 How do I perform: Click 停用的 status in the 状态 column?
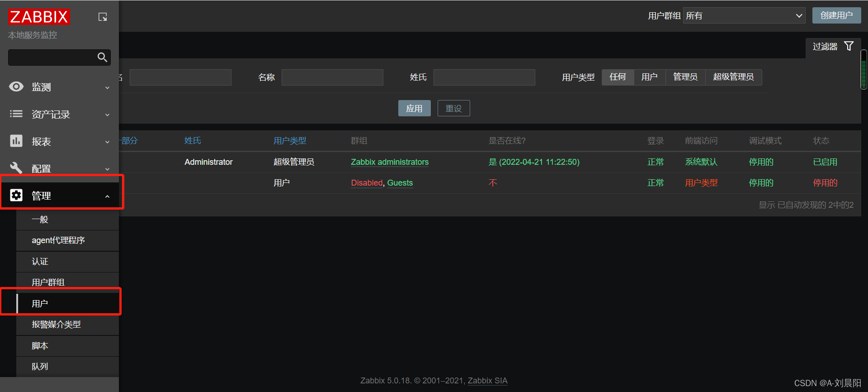click(x=825, y=183)
